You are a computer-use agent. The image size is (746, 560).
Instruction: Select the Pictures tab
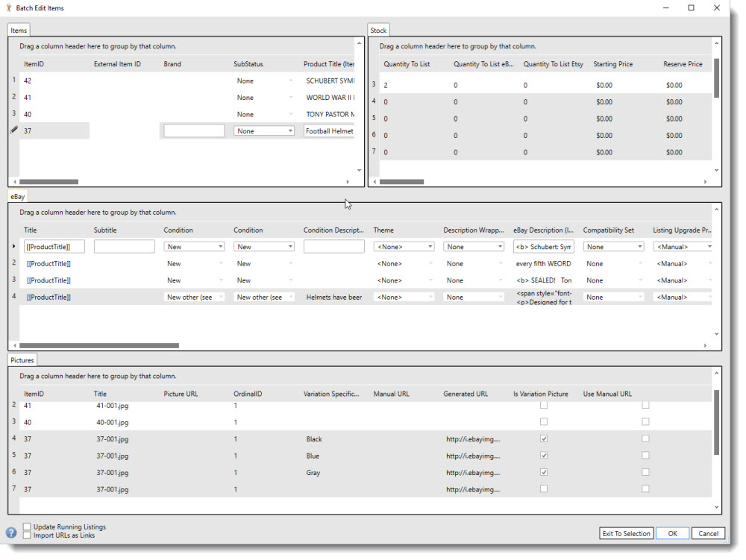point(22,360)
